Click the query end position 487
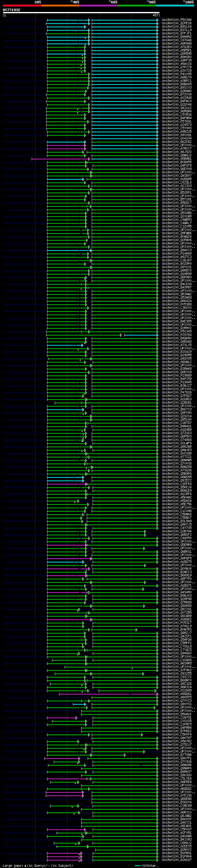 point(155,15)
